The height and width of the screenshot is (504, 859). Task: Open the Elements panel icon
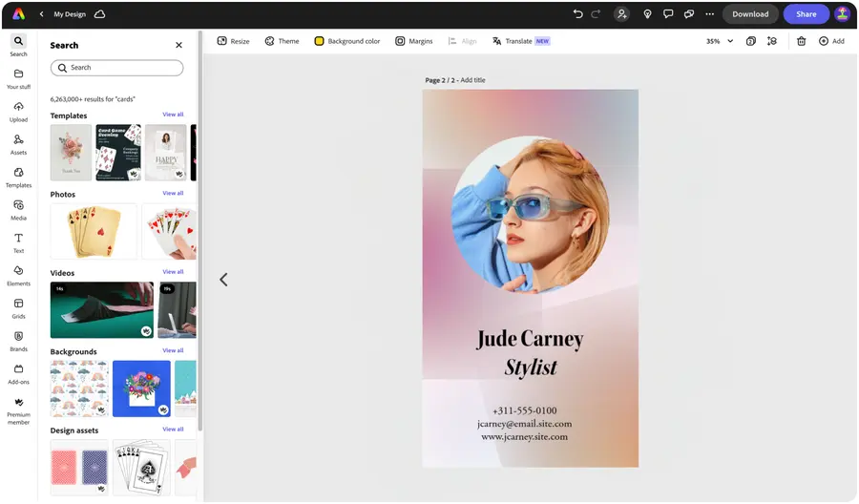click(x=18, y=275)
